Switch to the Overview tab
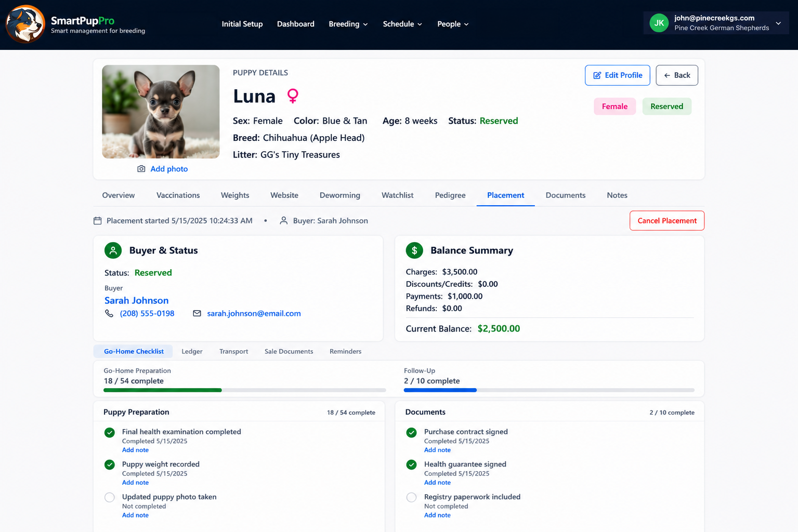Screen dimensions: 798x532 click(x=119, y=195)
